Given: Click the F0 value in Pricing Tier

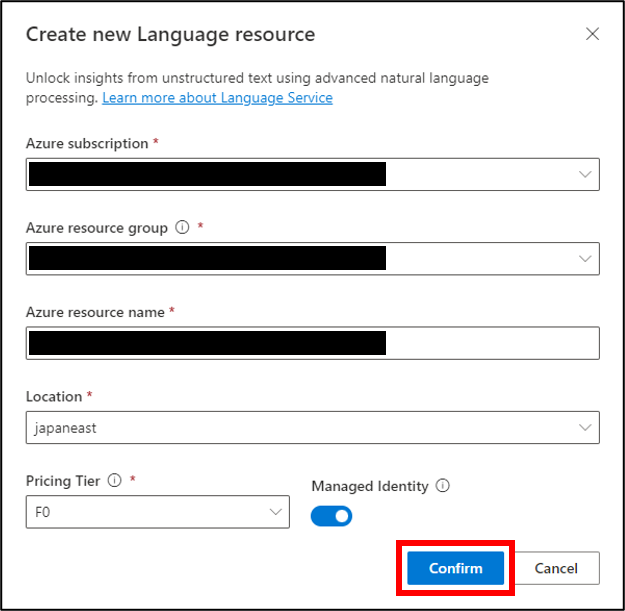Looking at the screenshot, I should pyautogui.click(x=43, y=512).
